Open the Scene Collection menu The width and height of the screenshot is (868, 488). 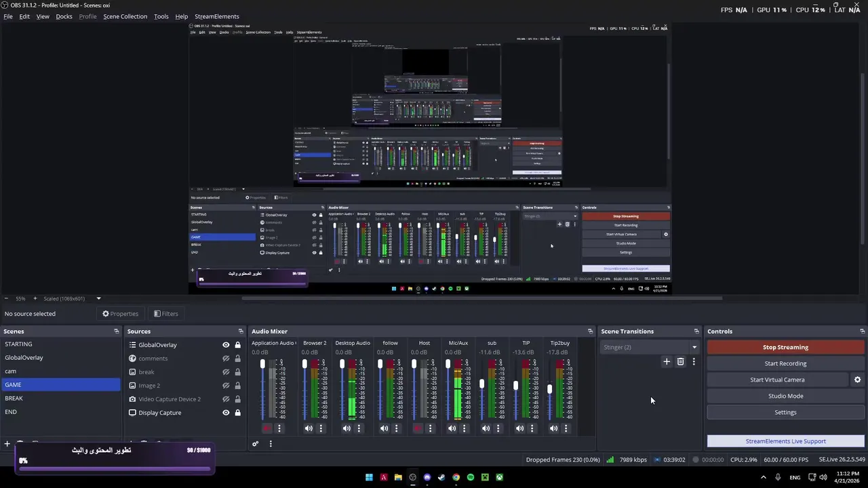tap(125, 16)
